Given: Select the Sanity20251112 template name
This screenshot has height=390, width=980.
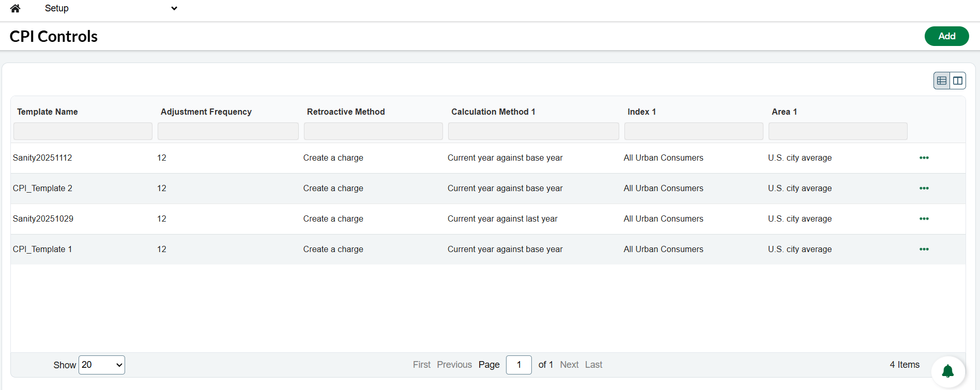Looking at the screenshot, I should [x=42, y=158].
